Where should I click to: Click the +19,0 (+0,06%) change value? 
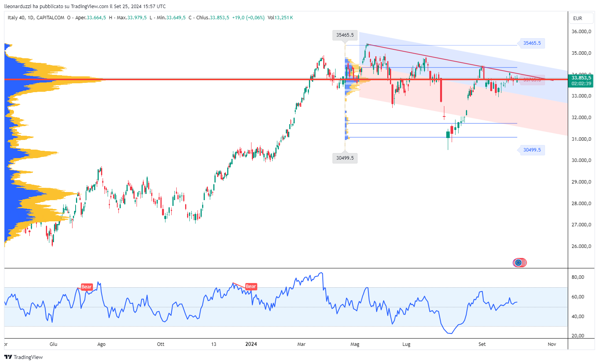248,18
